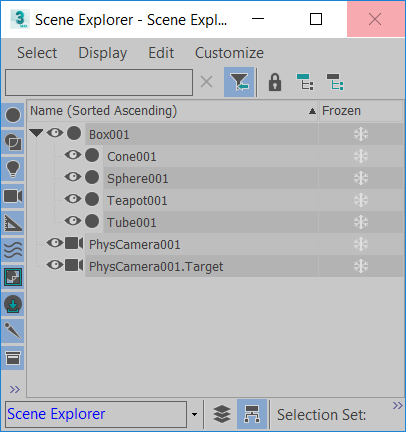This screenshot has height=432, width=406.
Task: Sort by the Name column header
Action: [x=172, y=111]
